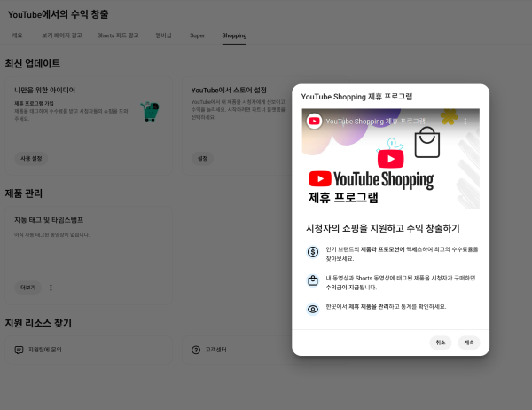Switch to the 개요 tab
The width and height of the screenshot is (532, 410).
click(x=18, y=36)
